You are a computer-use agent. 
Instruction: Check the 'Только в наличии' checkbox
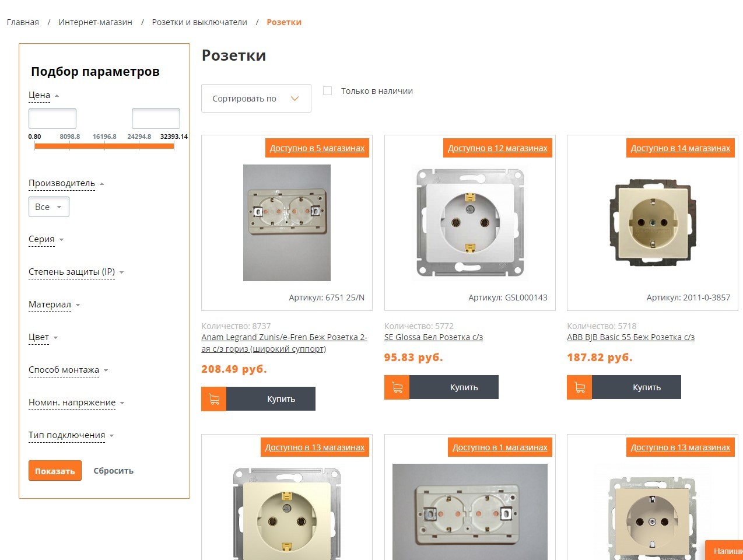pyautogui.click(x=328, y=91)
